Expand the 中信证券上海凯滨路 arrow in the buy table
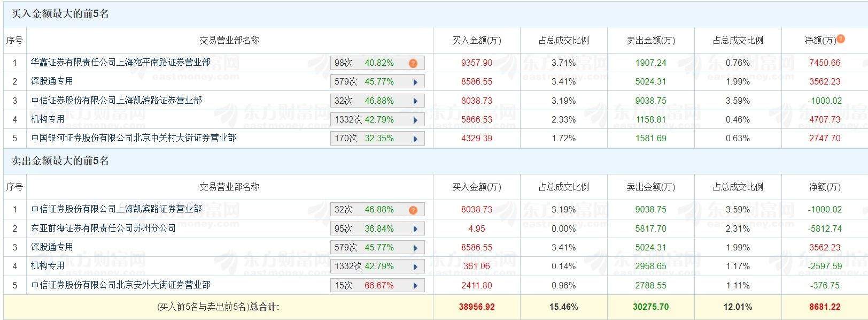The height and width of the screenshot is (320, 868). (x=415, y=101)
